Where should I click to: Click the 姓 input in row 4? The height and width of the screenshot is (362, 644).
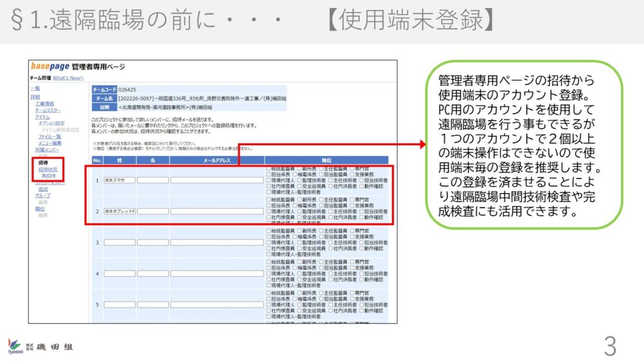119,273
